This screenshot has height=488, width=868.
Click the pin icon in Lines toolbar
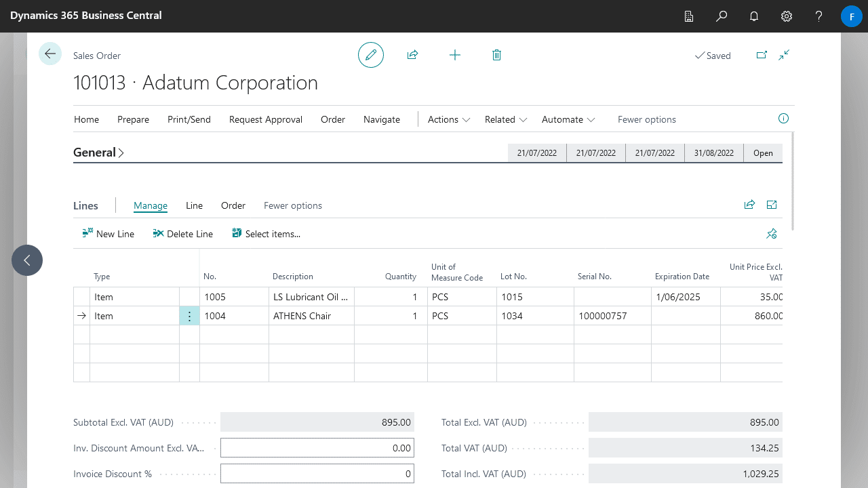coord(771,234)
